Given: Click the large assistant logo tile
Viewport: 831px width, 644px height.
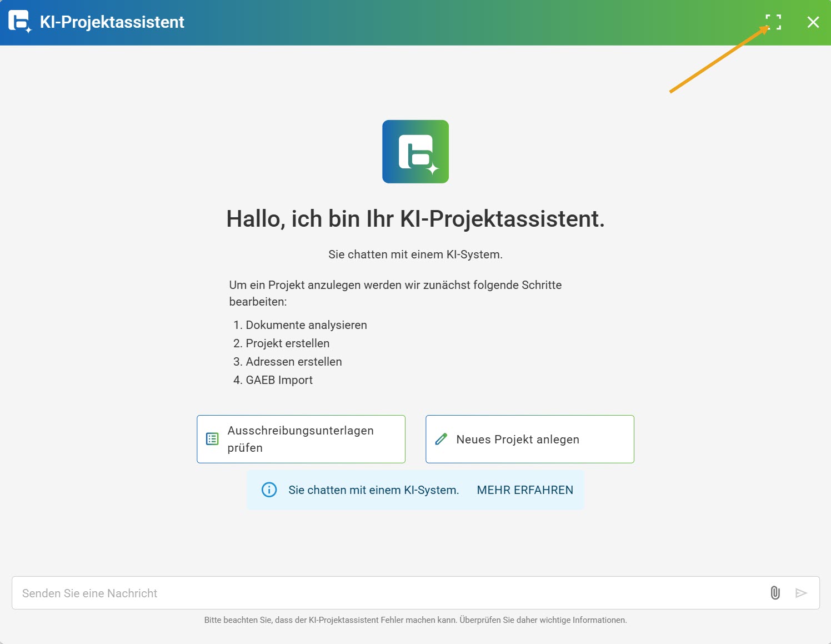Looking at the screenshot, I should coord(416,152).
